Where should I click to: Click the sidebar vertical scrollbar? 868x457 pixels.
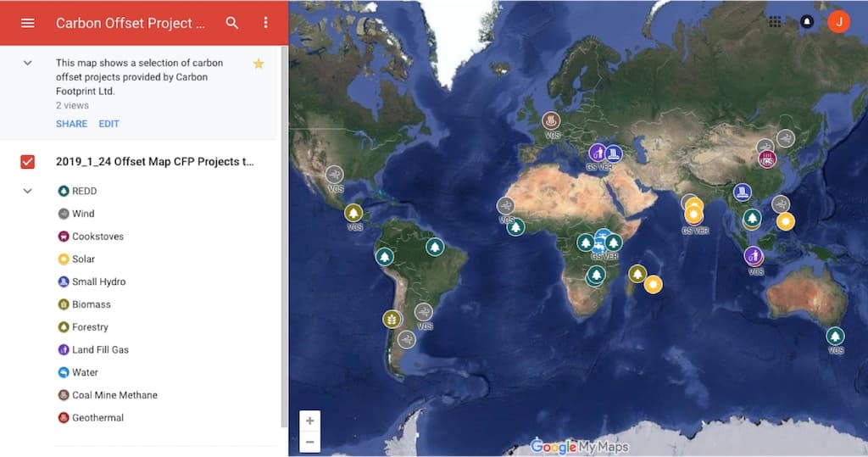285,237
